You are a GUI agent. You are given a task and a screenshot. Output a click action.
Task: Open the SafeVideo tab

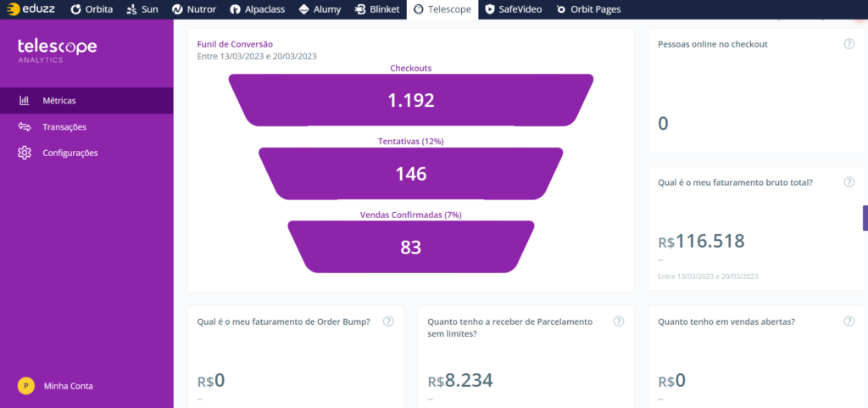point(513,9)
